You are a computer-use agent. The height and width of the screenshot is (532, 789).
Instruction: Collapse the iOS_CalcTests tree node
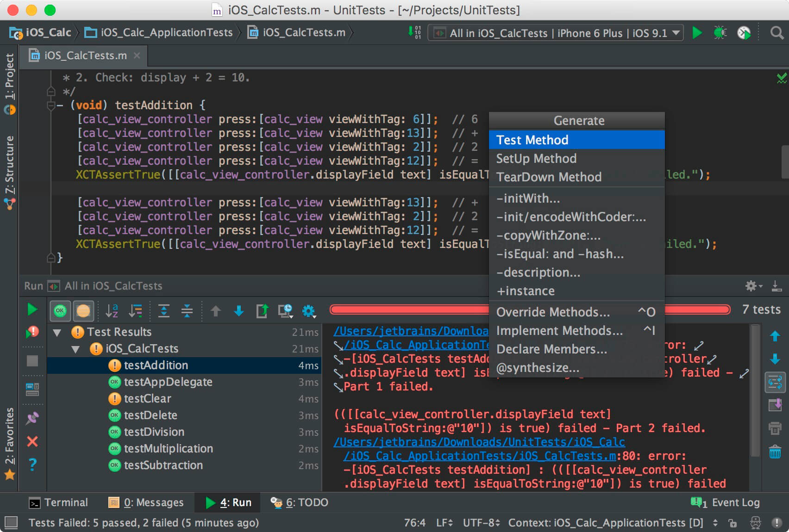click(x=75, y=349)
